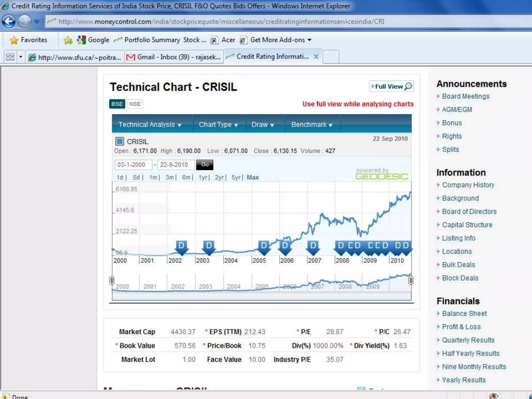532x399 pixels.
Task: Click the right range slider handle
Action: point(411,281)
